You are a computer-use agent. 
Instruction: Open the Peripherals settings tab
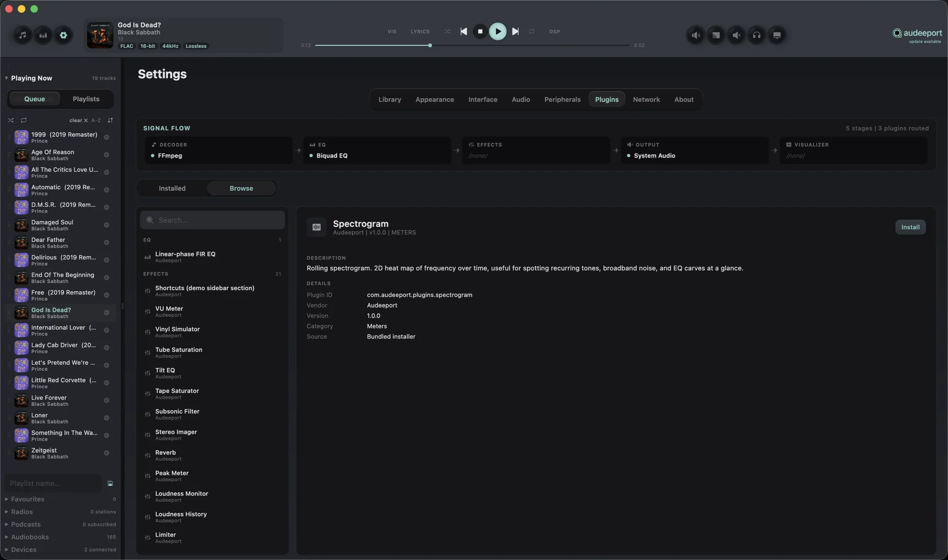pyautogui.click(x=562, y=99)
